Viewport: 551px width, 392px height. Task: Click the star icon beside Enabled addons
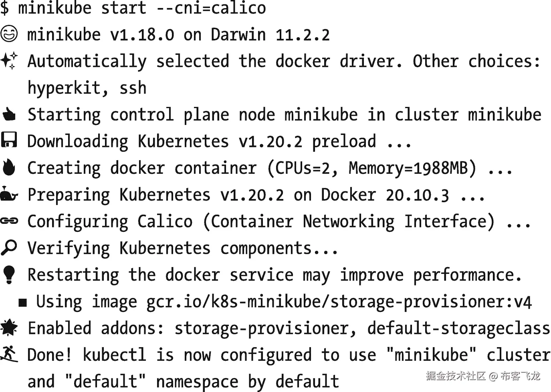pyautogui.click(x=9, y=328)
